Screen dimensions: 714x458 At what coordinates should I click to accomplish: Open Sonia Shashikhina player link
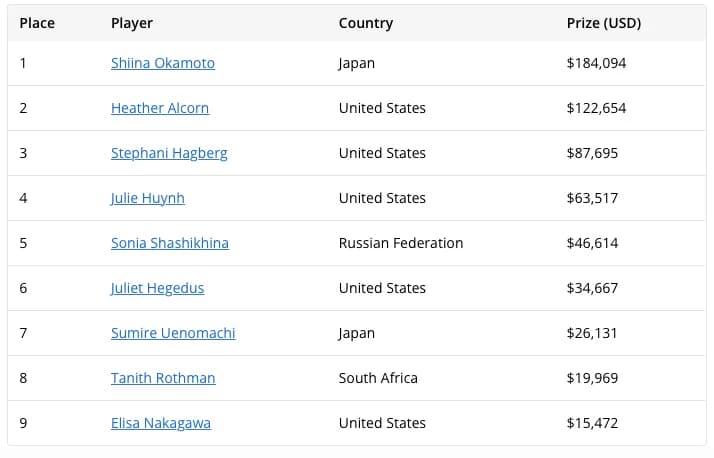(170, 243)
